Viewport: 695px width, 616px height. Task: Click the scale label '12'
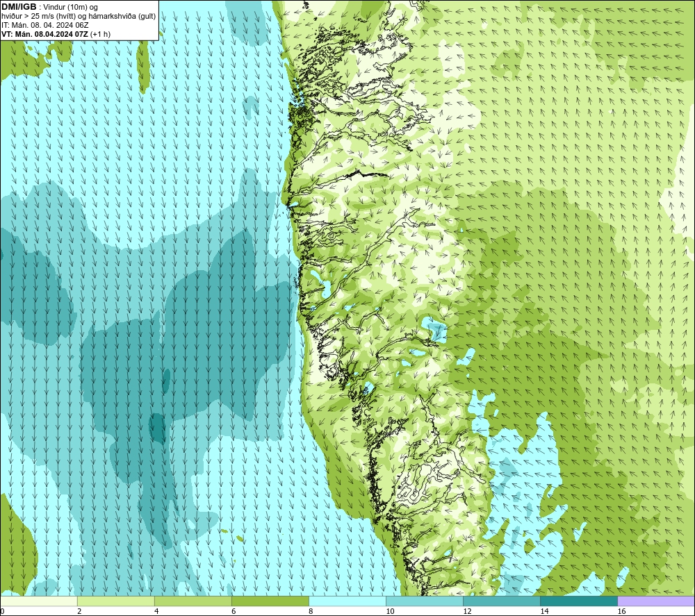tap(467, 611)
